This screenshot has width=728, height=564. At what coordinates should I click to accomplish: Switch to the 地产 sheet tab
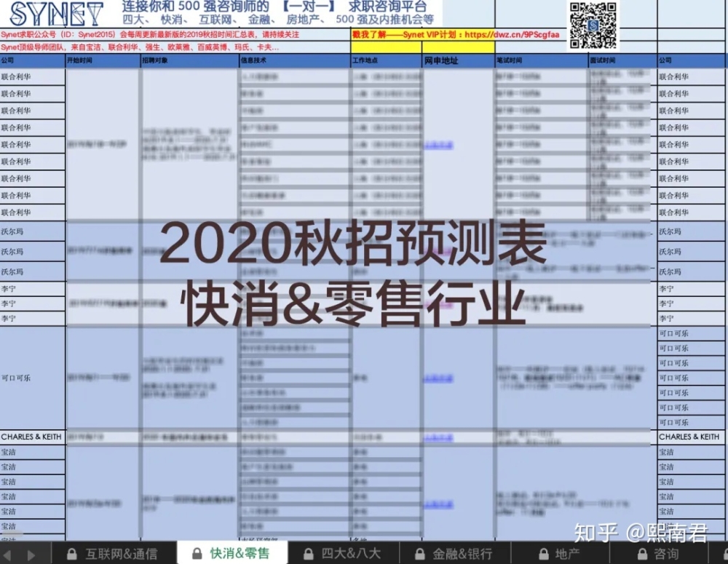click(560, 553)
